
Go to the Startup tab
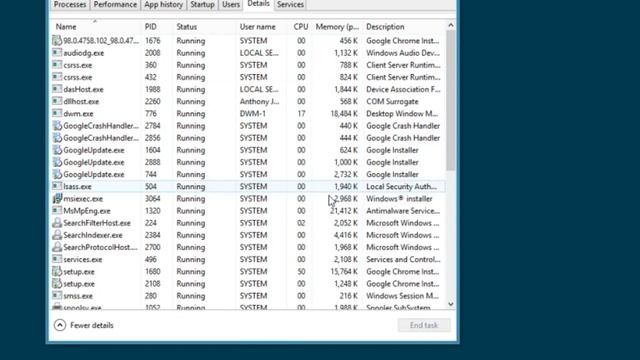(202, 4)
